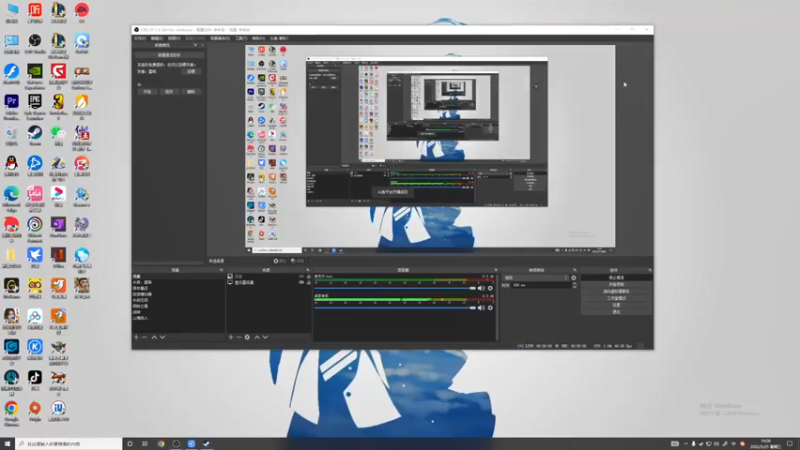Click Start Virtual Camera in Controls panel
This screenshot has height=450, width=800.
pyautogui.click(x=616, y=291)
